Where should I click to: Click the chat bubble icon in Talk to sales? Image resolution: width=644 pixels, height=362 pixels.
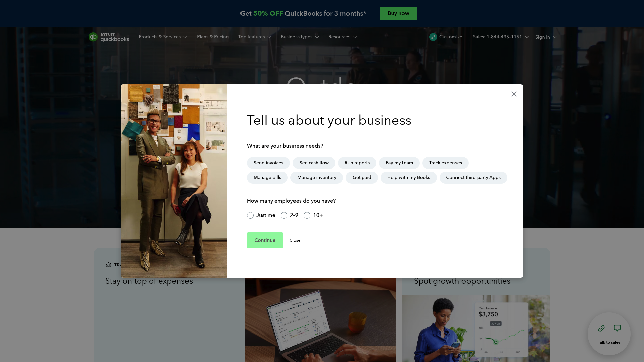click(x=618, y=328)
